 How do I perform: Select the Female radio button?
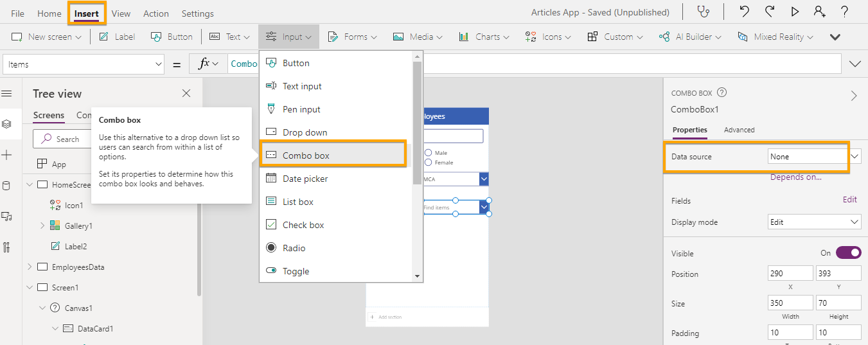(428, 163)
